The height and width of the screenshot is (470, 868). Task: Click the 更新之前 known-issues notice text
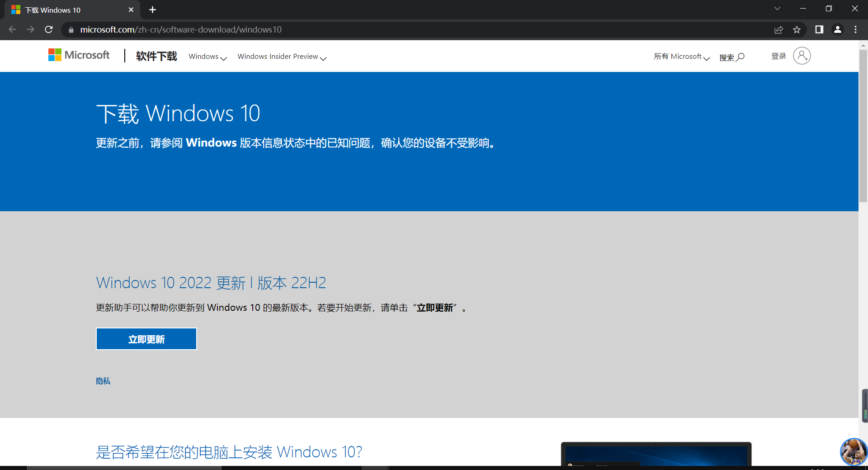pos(296,143)
